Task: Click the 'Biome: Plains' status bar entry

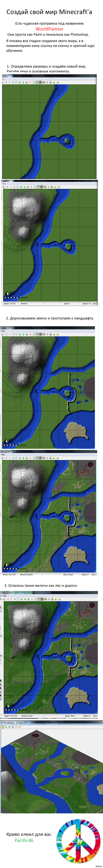Action: [70, 716]
